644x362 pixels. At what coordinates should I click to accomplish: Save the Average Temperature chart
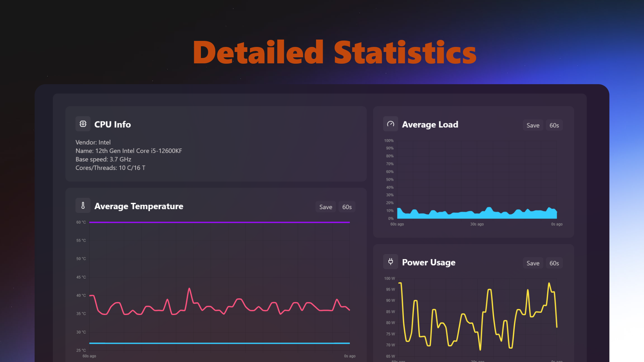(325, 207)
